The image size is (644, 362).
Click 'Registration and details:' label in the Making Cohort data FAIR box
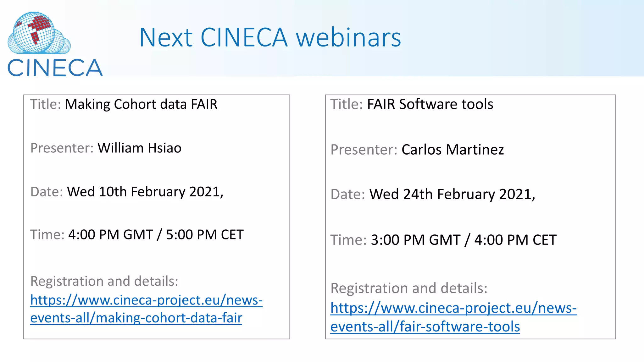click(x=104, y=281)
